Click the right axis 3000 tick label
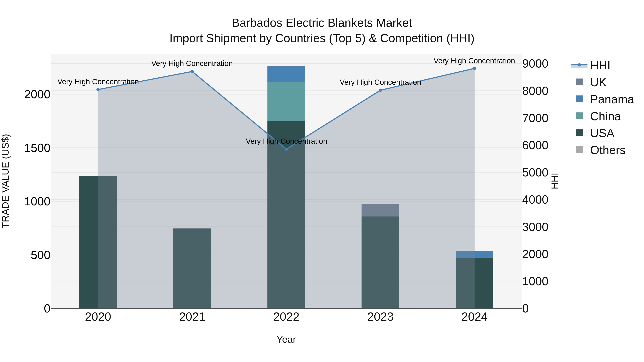The width and height of the screenshot is (644, 362). [x=535, y=227]
